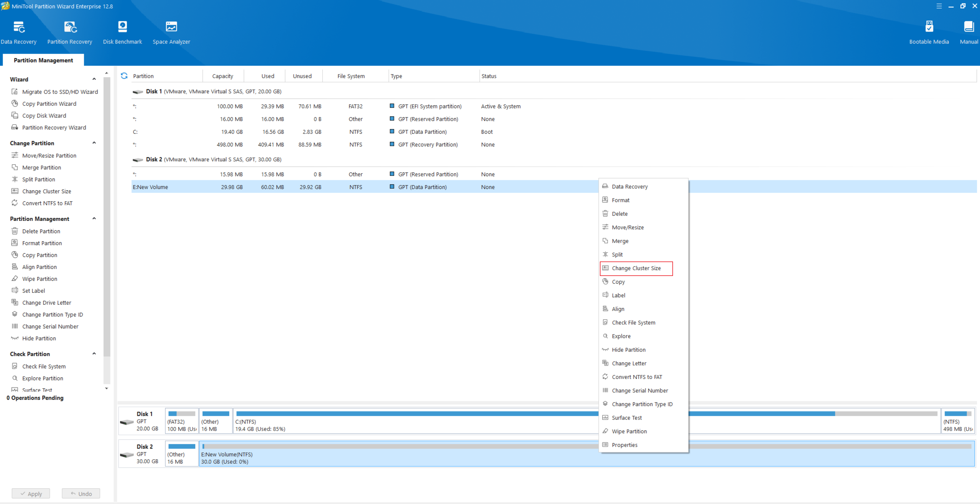Open the Manual
This screenshot has width=980, height=504.
(x=969, y=33)
